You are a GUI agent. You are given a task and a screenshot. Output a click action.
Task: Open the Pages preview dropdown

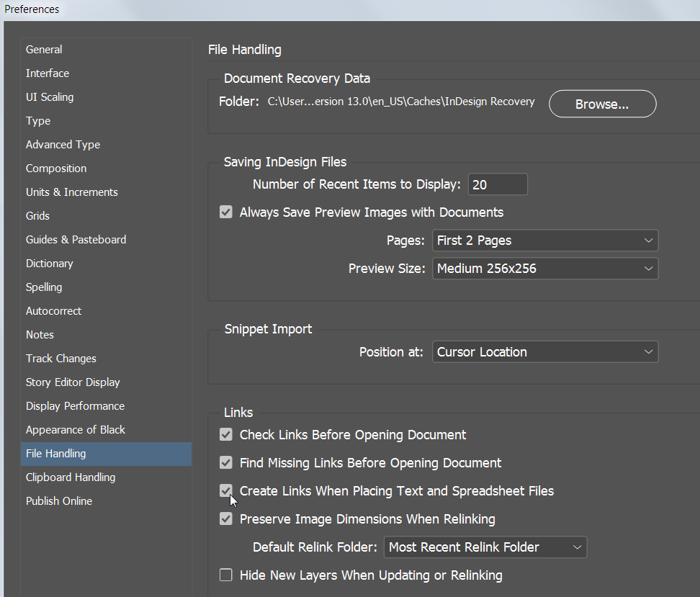coord(545,240)
